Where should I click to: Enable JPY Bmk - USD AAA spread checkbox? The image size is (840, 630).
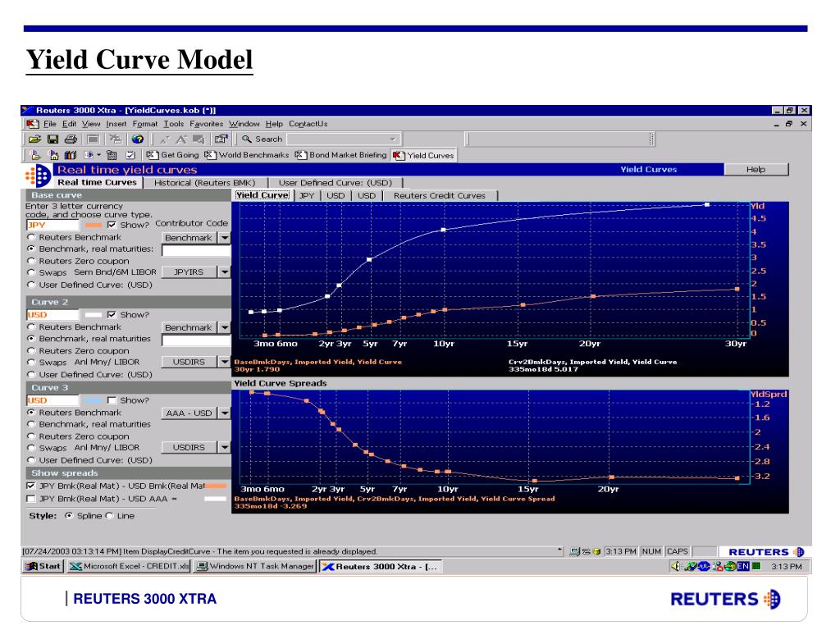[31, 499]
